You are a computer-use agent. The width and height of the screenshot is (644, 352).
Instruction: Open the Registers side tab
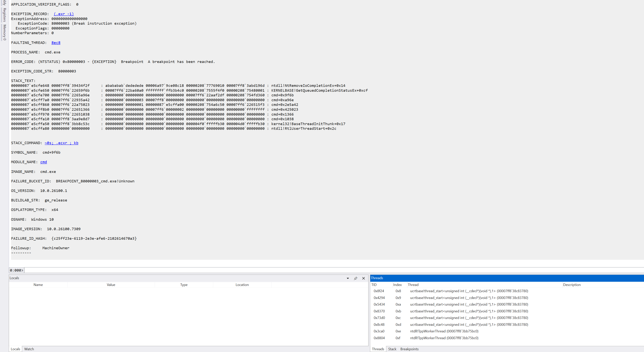[4, 15]
